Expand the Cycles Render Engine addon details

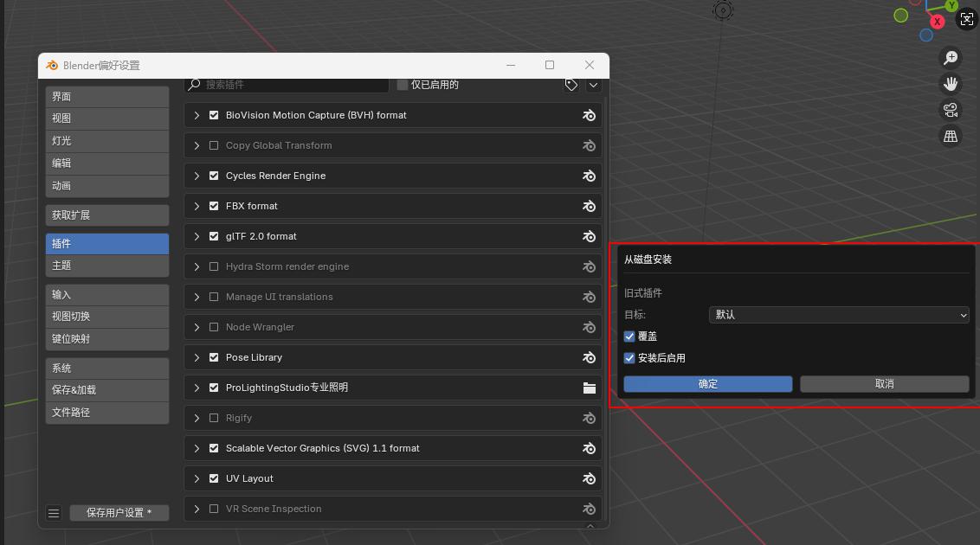pos(197,176)
